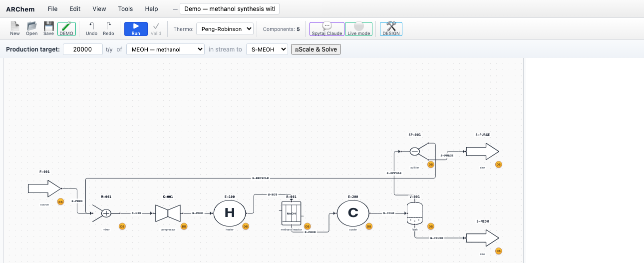644x263 pixels.
Task: Click the flowsheet title field
Action: pyautogui.click(x=230, y=9)
